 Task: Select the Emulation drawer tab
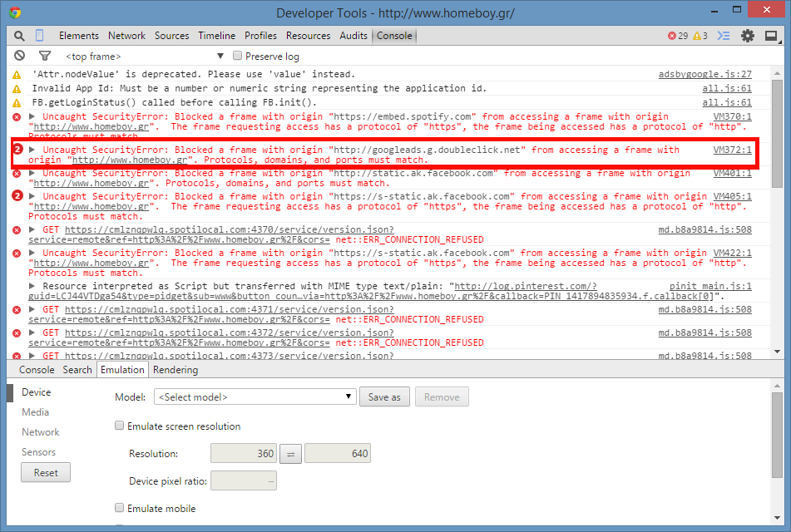click(x=122, y=370)
